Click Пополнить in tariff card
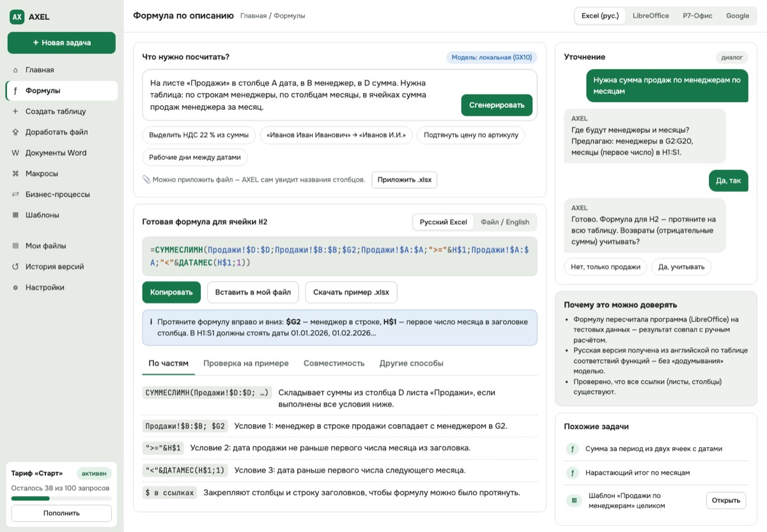This screenshot has height=532, width=767. point(61,513)
